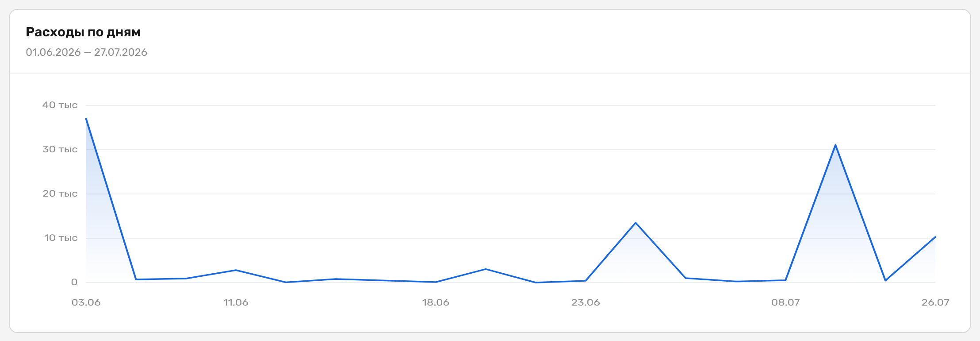Click the 11.06 x-axis label
This screenshot has height=341, width=980.
(236, 302)
